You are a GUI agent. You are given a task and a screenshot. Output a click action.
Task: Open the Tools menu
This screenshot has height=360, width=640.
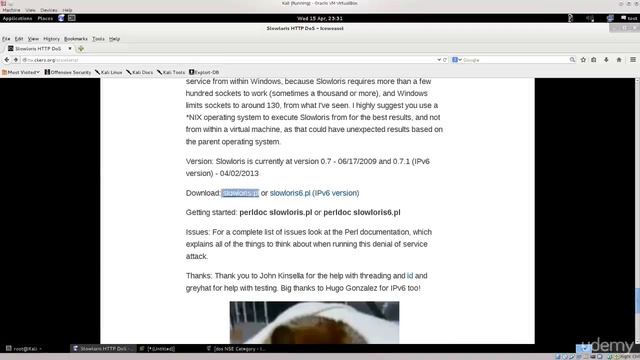[x=98, y=39]
